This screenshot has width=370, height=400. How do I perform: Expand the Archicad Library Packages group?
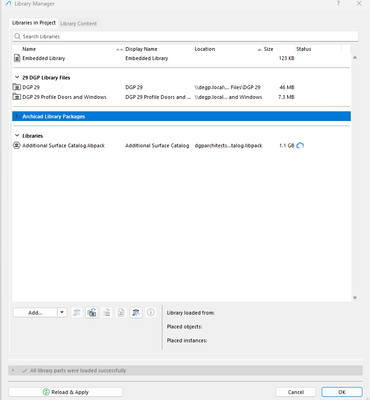(x=17, y=116)
